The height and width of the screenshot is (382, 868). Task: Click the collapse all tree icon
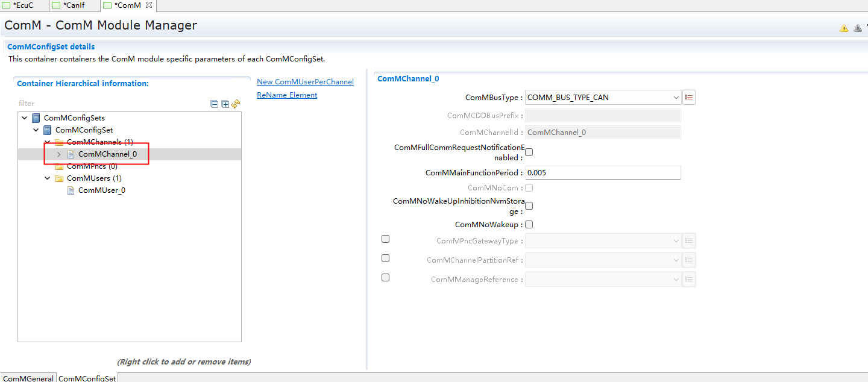[214, 104]
